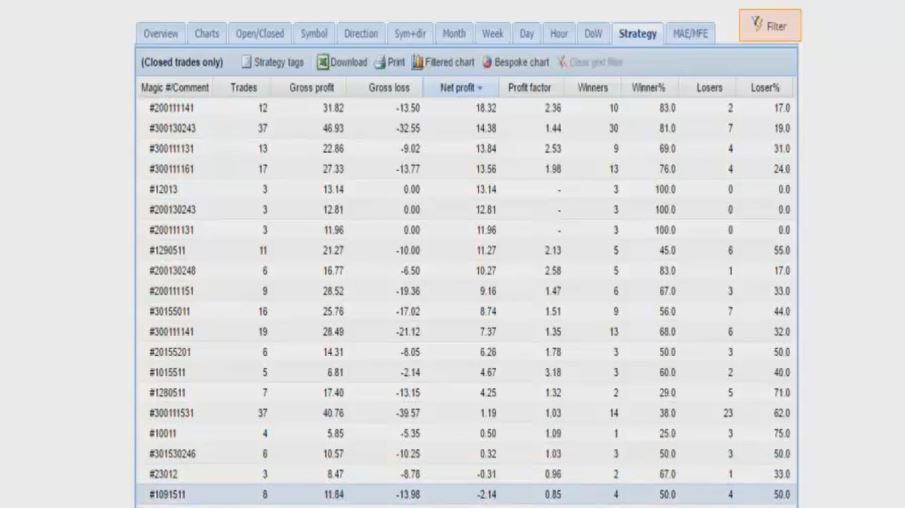Sort by Winner% column header
Screen dimensions: 905x508
coord(648,88)
